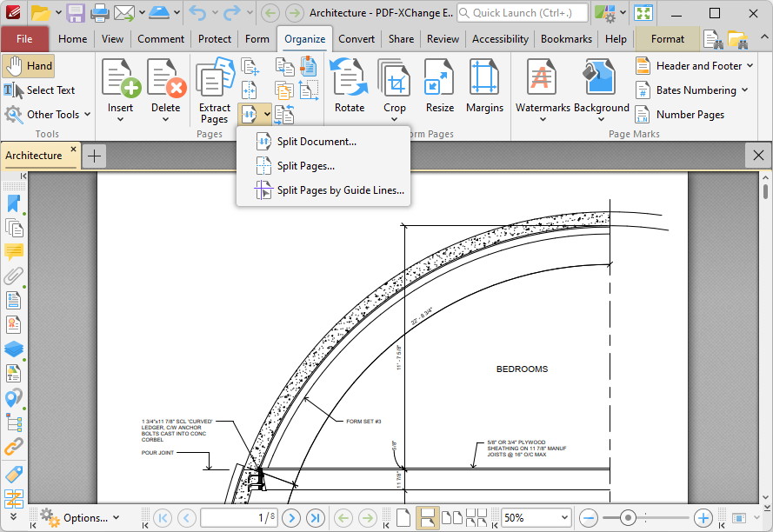Click the File button
This screenshot has height=532, width=773.
tap(24, 39)
